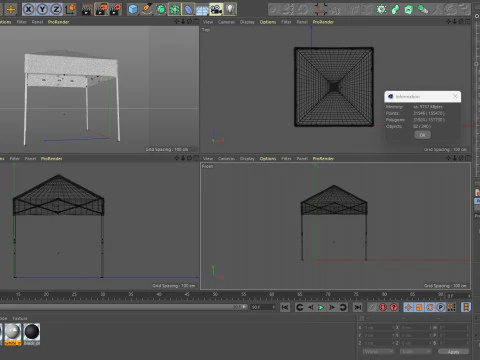Click the red workplane axis icon

point(321,9)
